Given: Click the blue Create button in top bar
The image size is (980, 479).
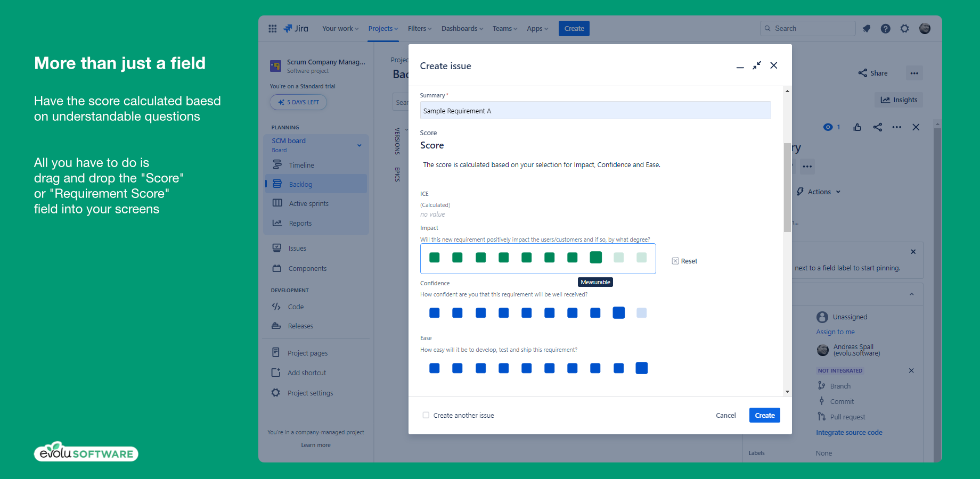Looking at the screenshot, I should (574, 29).
